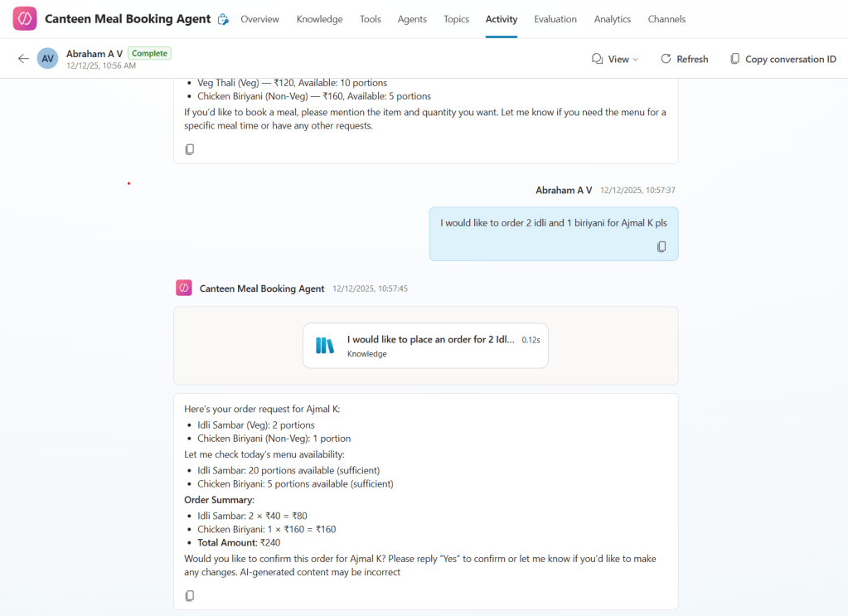Copy the user's idli and biriyani order message
Viewport: 848px width, 616px height.
[x=661, y=247]
